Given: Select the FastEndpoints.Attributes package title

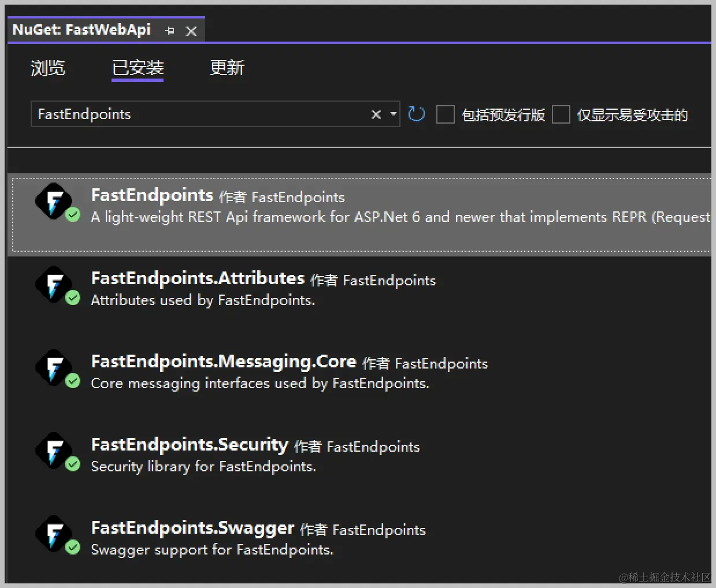Looking at the screenshot, I should (198, 278).
